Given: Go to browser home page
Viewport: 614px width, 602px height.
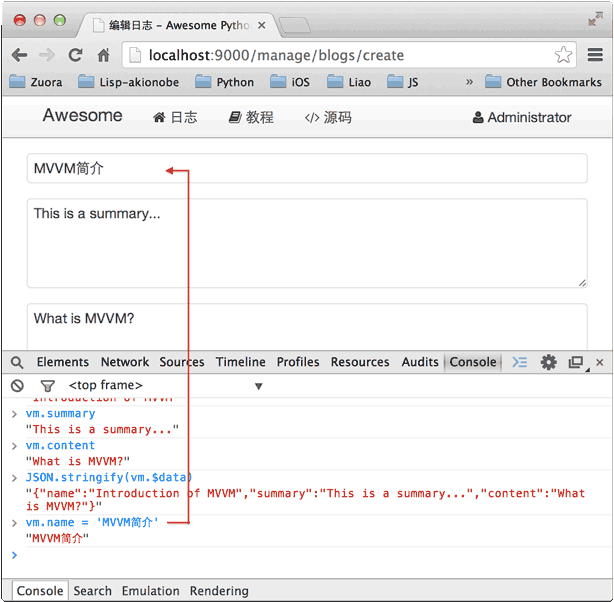Looking at the screenshot, I should click(103, 55).
